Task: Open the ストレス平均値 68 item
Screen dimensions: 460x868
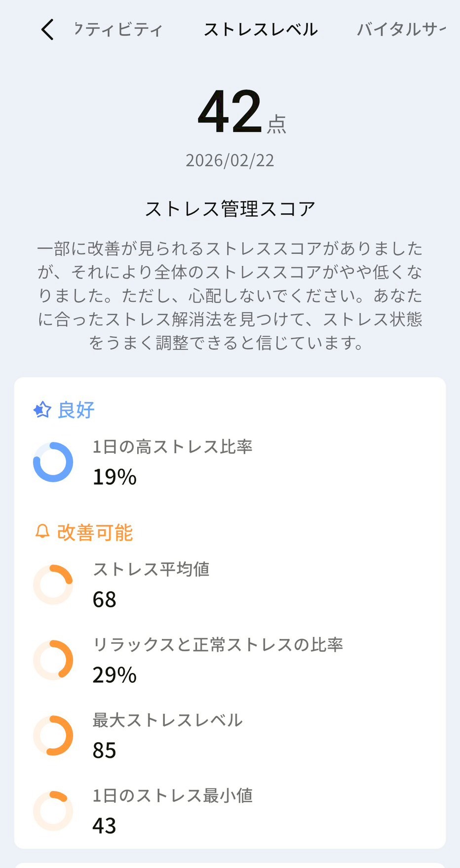Action: pyautogui.click(x=151, y=585)
